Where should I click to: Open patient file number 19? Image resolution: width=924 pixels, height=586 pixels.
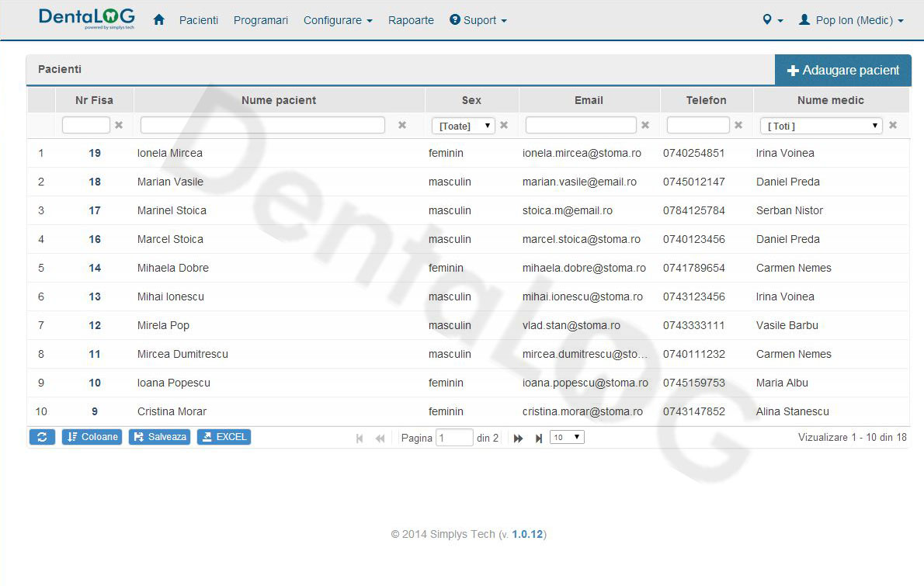(95, 153)
